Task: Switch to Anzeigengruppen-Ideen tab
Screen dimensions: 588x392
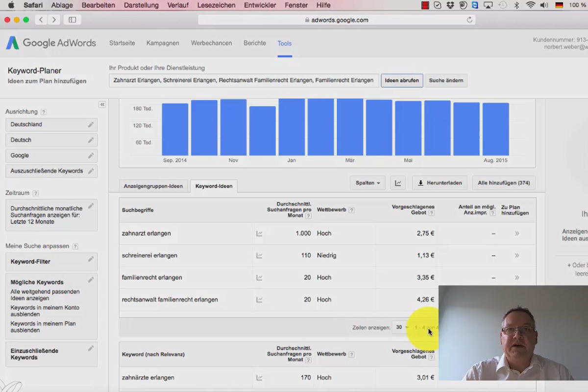Action: (x=153, y=186)
